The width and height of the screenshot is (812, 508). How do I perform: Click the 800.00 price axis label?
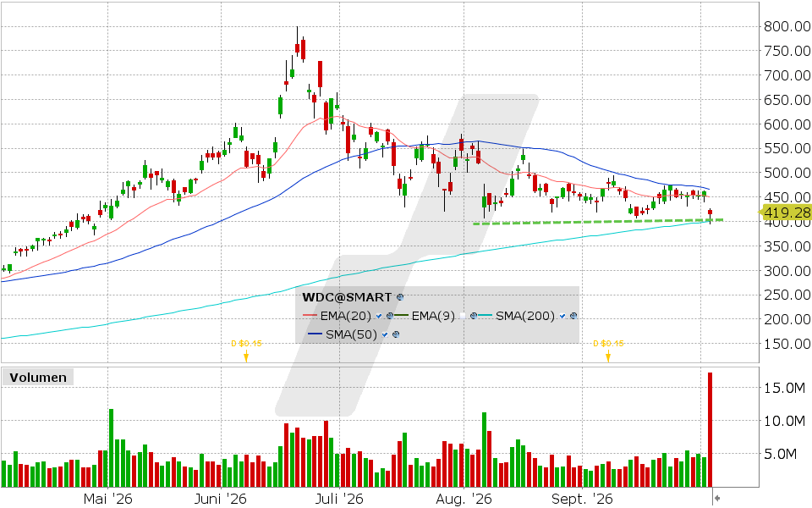coord(787,26)
